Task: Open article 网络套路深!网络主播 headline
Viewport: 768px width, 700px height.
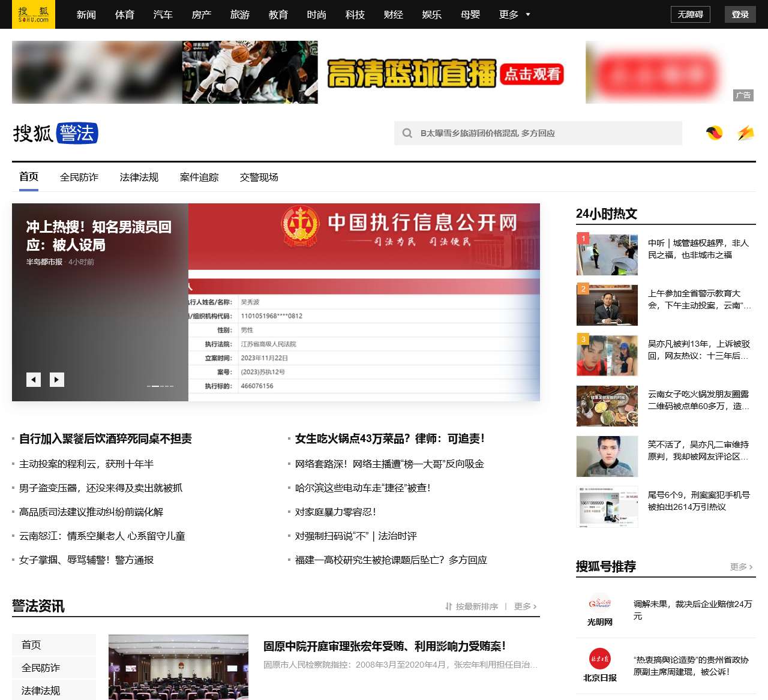Action: coord(389,464)
